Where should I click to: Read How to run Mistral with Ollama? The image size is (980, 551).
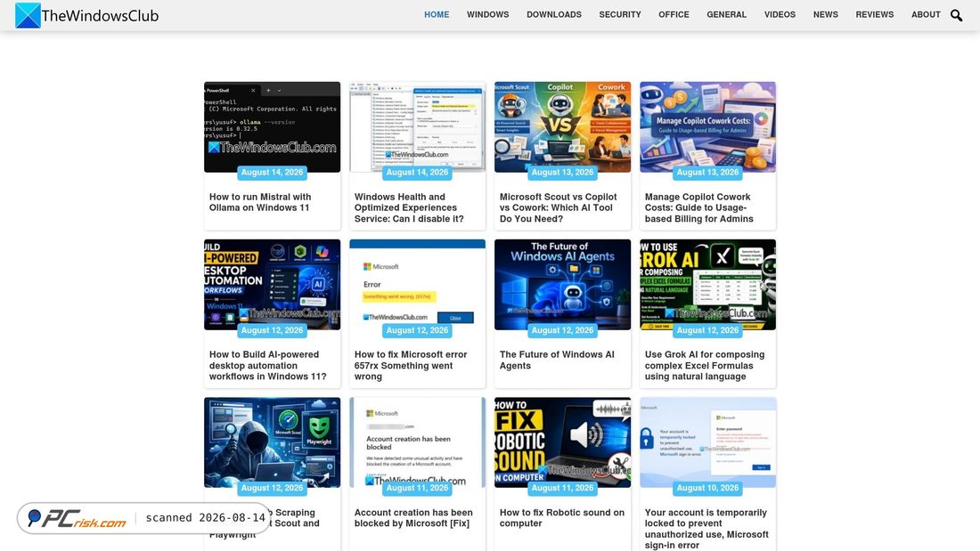[260, 202]
